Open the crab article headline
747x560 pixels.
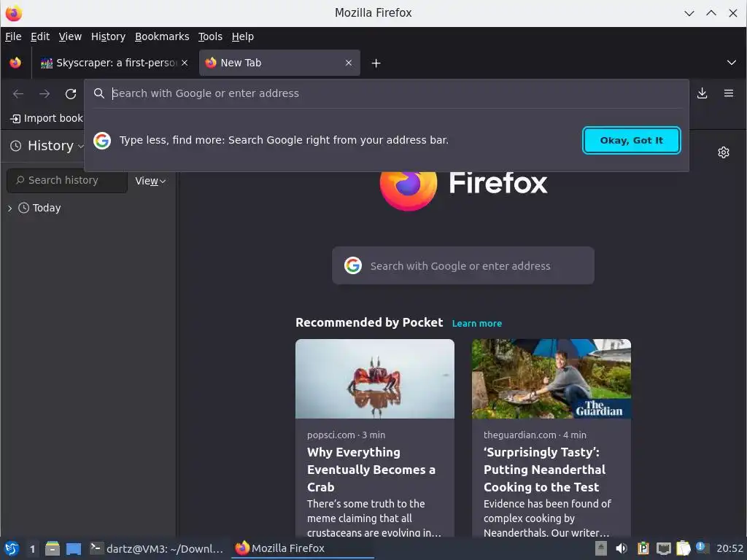tap(371, 470)
